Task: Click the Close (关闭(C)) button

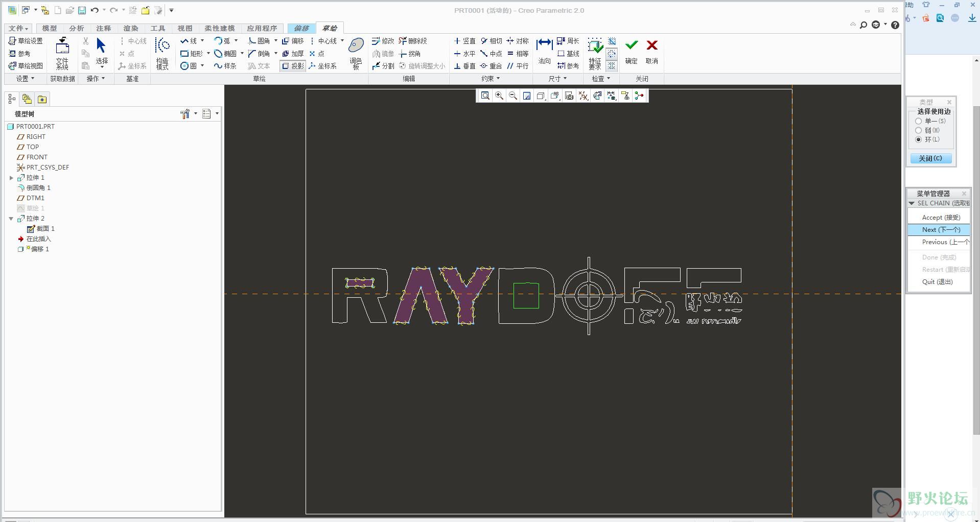Action: [x=930, y=158]
